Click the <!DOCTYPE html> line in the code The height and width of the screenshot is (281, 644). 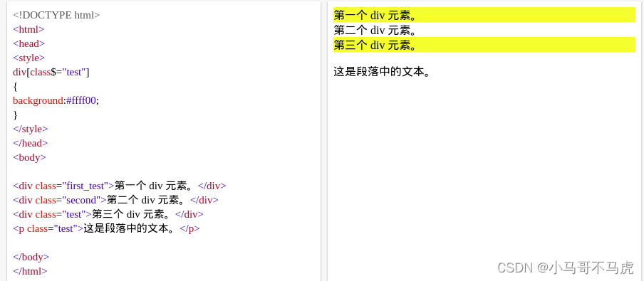click(x=56, y=15)
